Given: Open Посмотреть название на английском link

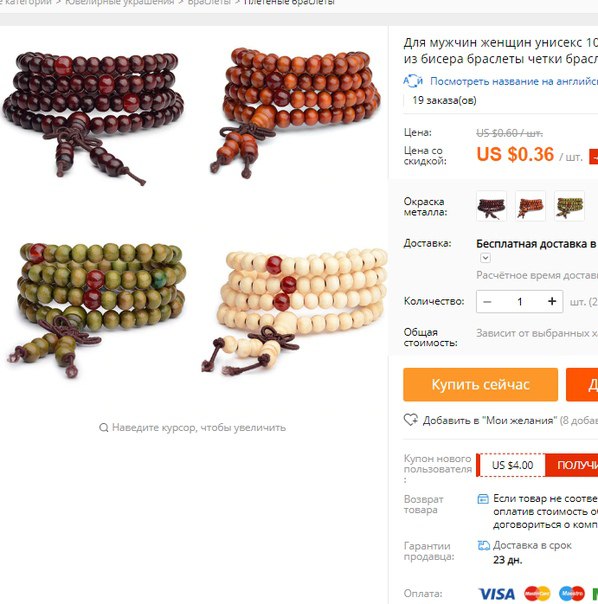Looking at the screenshot, I should (514, 81).
